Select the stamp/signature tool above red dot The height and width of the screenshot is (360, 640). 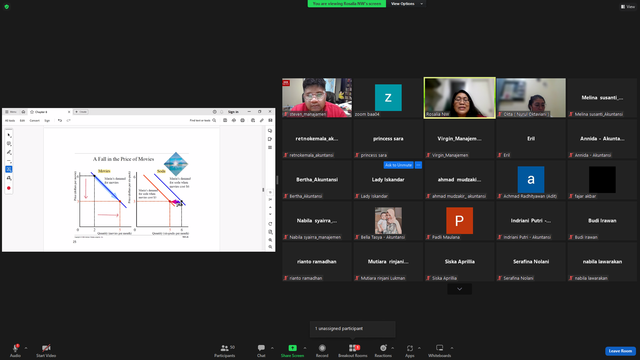coord(9,178)
